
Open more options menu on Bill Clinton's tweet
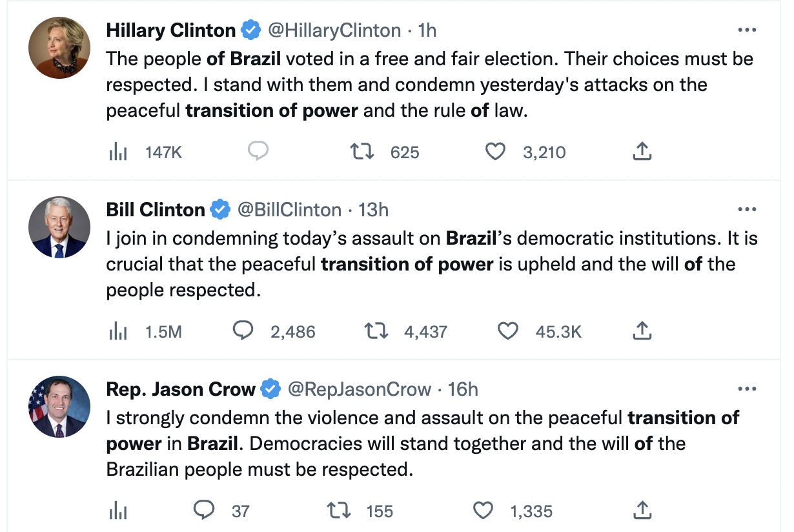(746, 209)
